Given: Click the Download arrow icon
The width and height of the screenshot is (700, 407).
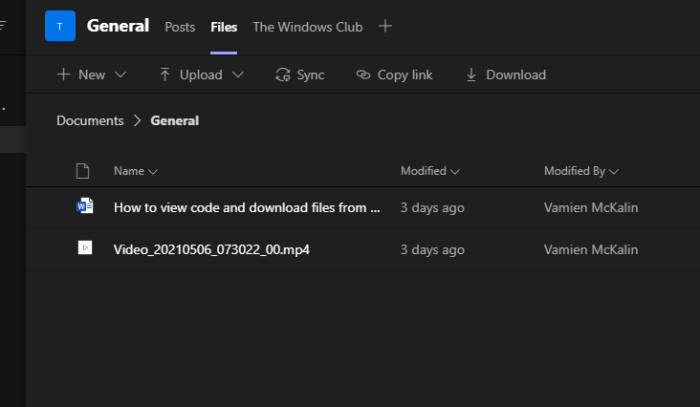Looking at the screenshot, I should [x=471, y=75].
